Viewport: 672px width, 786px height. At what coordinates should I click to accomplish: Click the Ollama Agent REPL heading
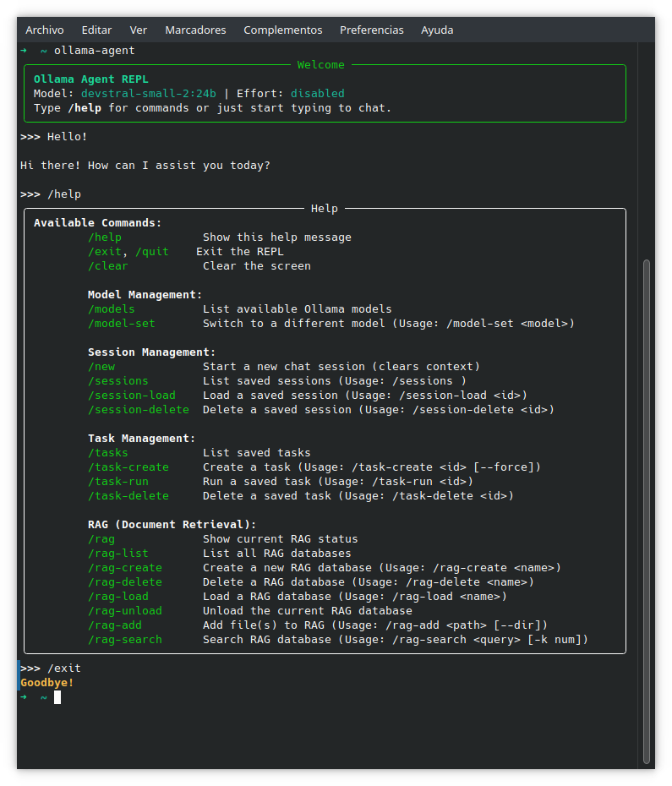91,79
